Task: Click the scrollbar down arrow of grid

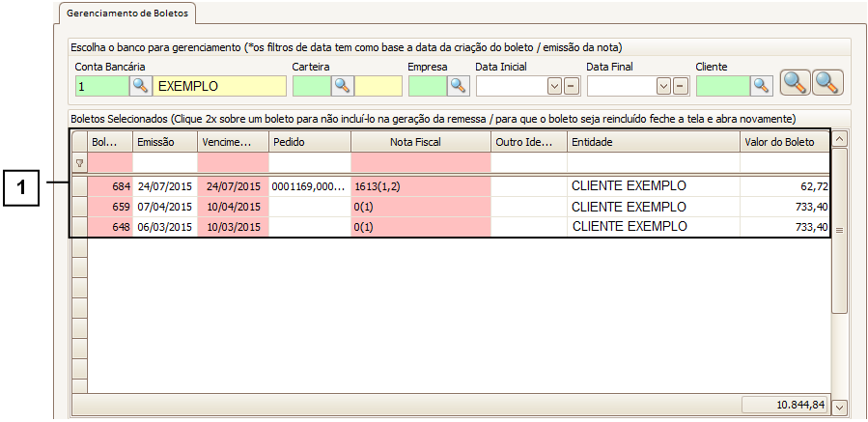Action: (x=839, y=408)
